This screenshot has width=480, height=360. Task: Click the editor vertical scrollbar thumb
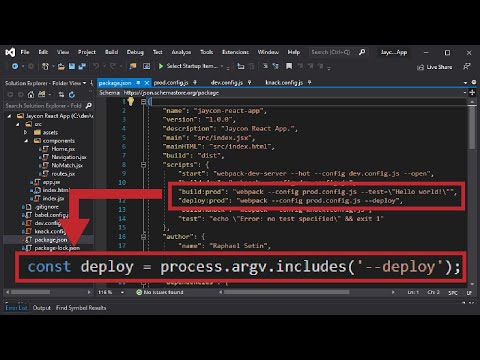point(472,127)
